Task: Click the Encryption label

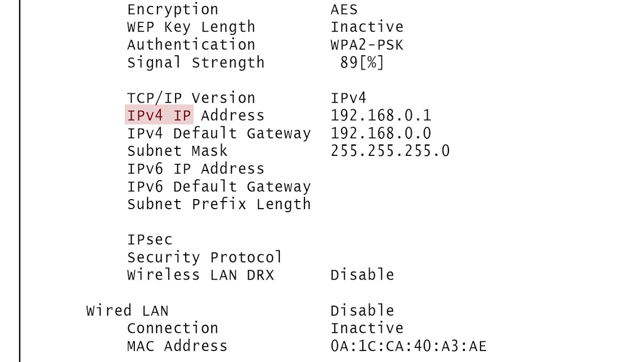Action: tap(173, 10)
